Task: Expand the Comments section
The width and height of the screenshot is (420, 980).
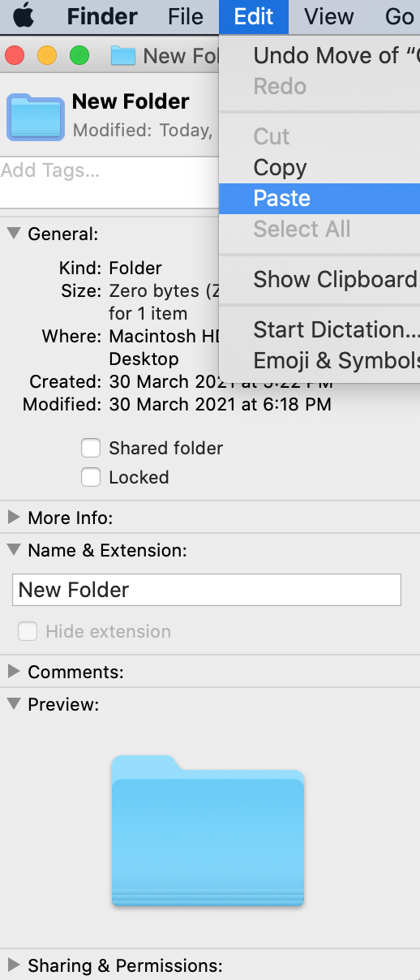Action: click(x=14, y=672)
